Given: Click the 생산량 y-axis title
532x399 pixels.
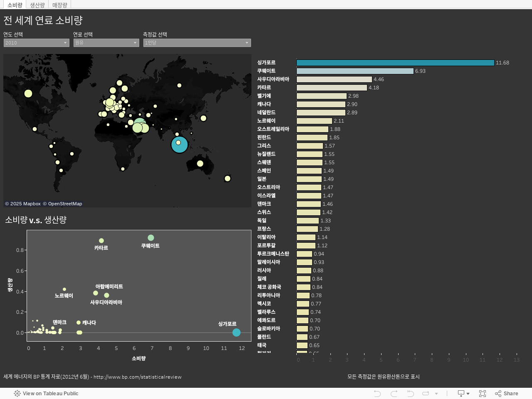Looking at the screenshot, I should coord(10,285).
